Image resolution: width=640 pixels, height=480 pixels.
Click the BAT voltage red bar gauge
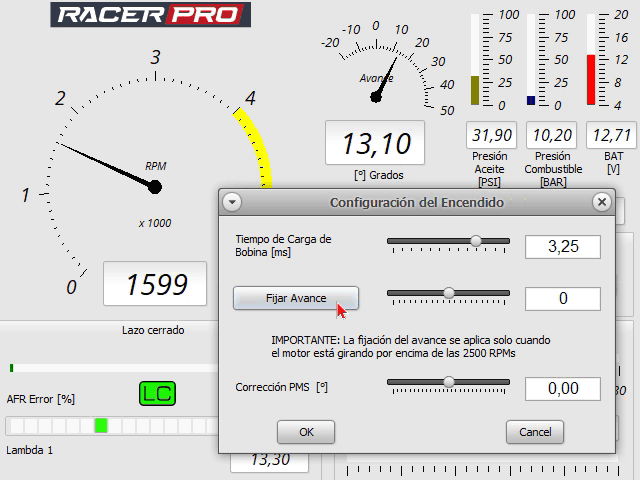[591, 60]
